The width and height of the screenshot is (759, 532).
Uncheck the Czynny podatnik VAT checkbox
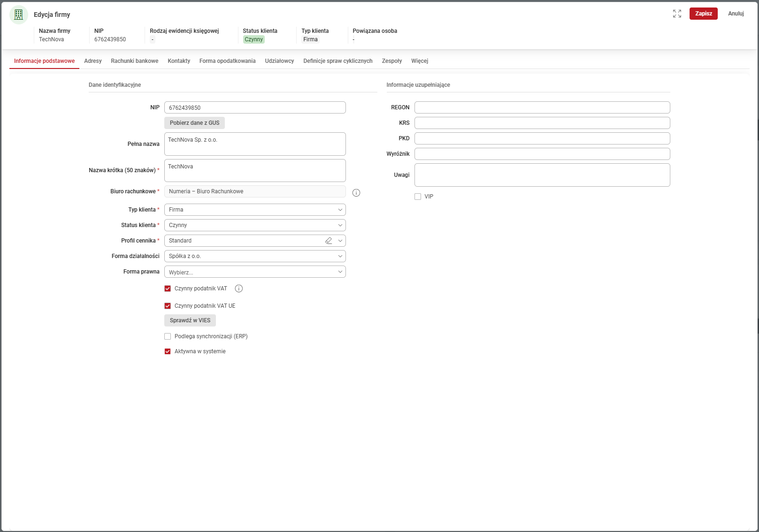tap(168, 289)
